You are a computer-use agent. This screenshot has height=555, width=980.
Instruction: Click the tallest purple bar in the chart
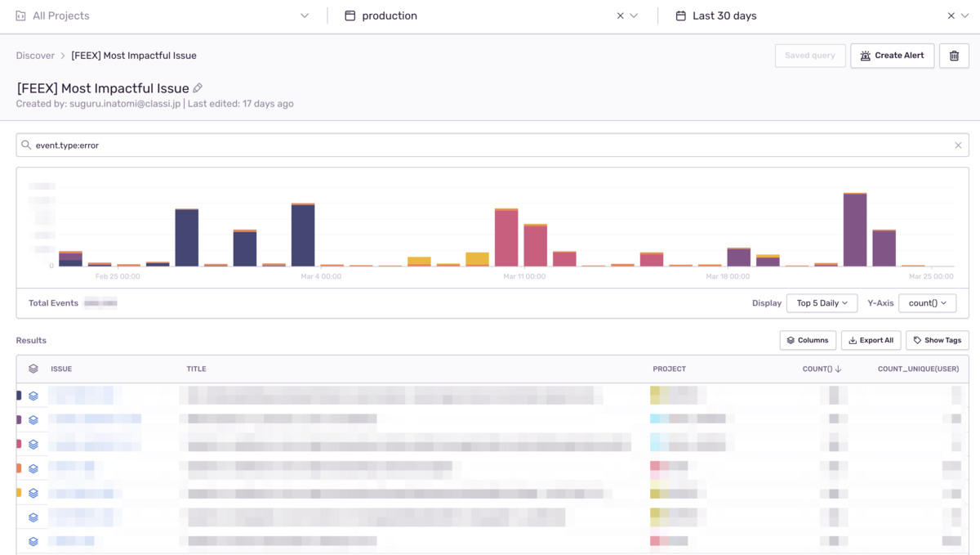[x=855, y=231]
